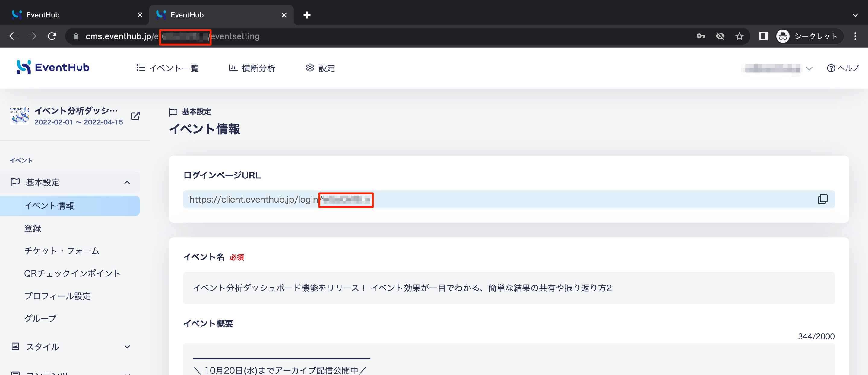Viewport: 868px width, 375px height.
Task: Click the password key icon in address bar
Action: (701, 36)
